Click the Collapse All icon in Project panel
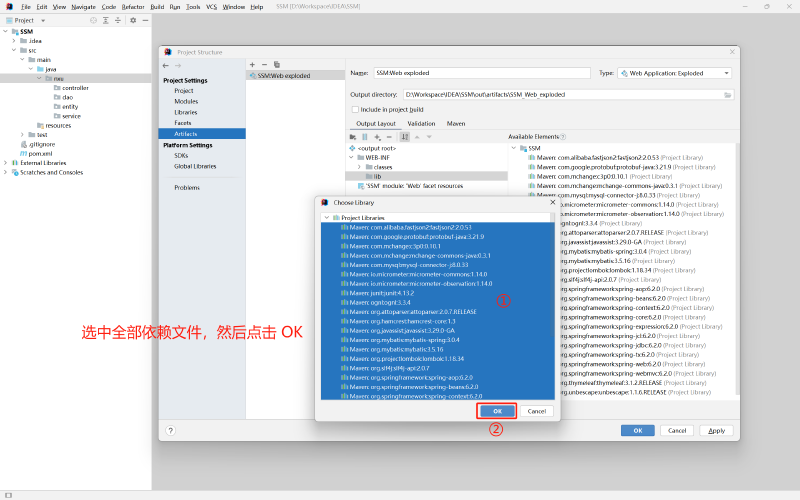This screenshot has width=800, height=500. coord(118,20)
